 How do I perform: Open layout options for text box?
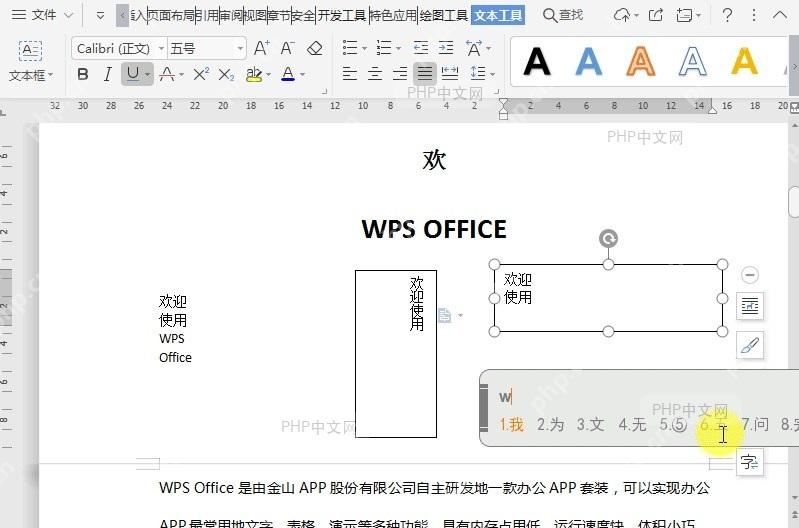coord(750,306)
